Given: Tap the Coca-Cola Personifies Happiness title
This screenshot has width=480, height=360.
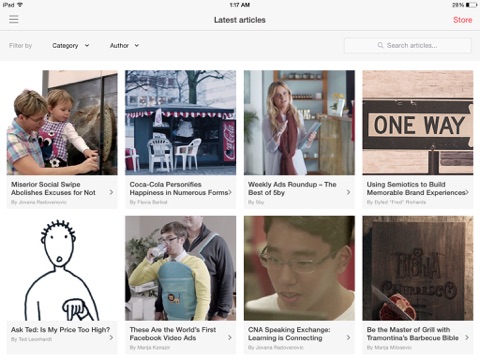Looking at the screenshot, I should 179,188.
